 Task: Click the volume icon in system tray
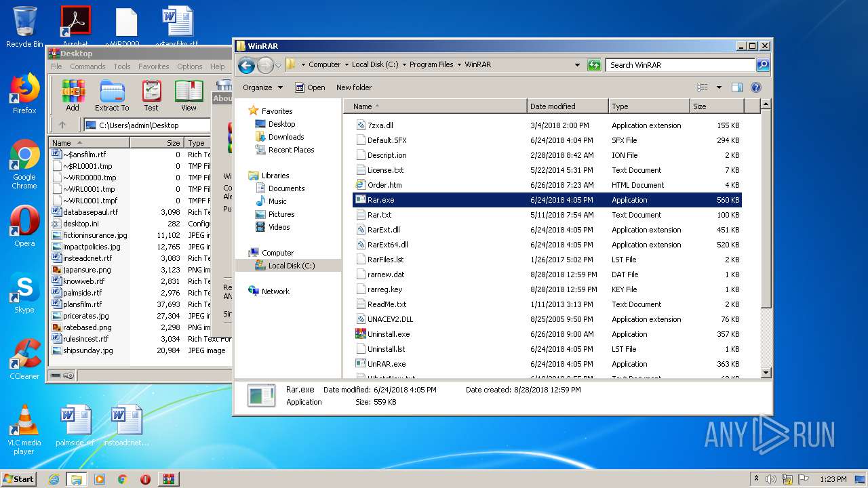[x=771, y=479]
